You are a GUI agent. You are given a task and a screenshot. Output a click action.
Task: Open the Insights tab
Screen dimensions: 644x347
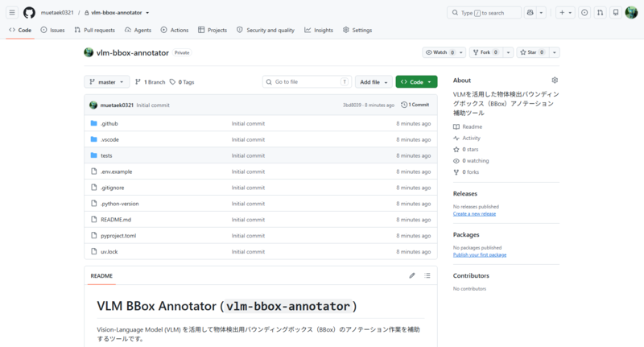[x=319, y=30]
